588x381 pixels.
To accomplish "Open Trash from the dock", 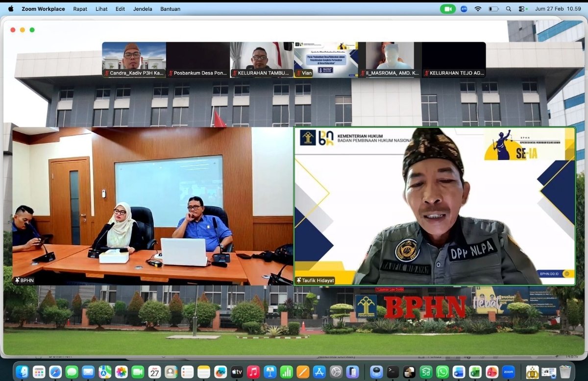I will click(565, 372).
